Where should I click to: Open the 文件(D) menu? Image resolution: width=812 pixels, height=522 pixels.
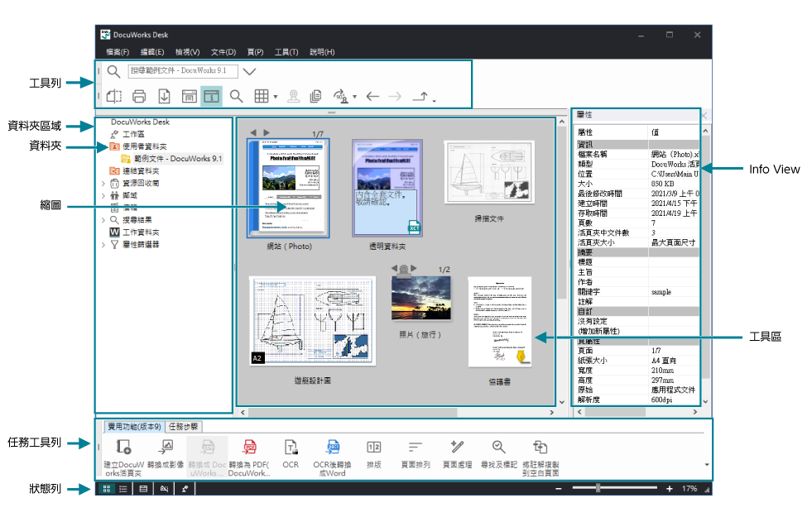click(223, 52)
